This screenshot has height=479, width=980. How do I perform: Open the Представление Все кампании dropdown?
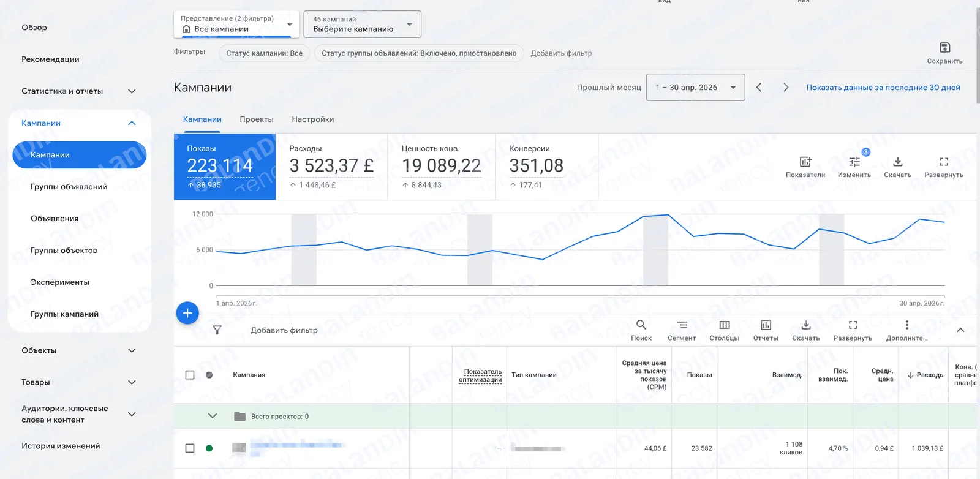(236, 24)
